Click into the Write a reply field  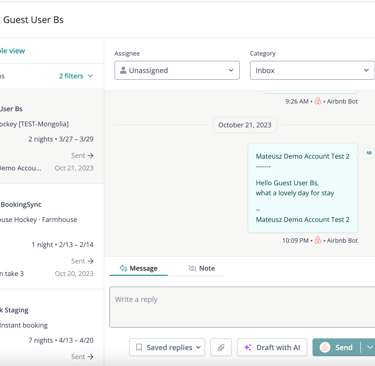(242, 307)
